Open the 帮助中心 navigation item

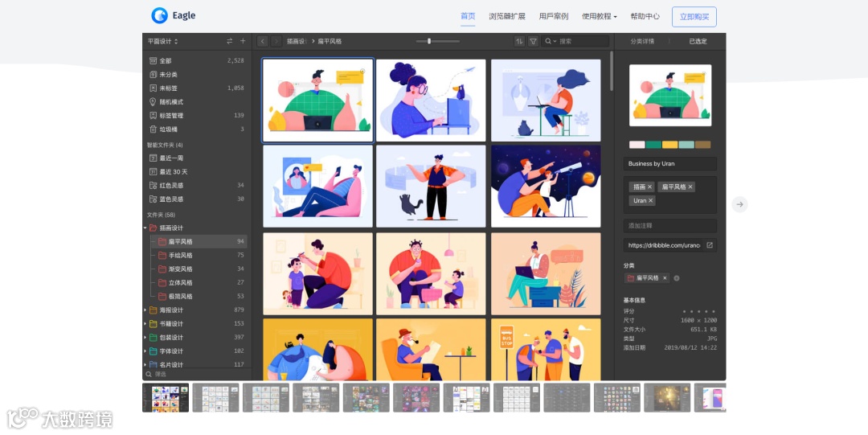click(645, 16)
